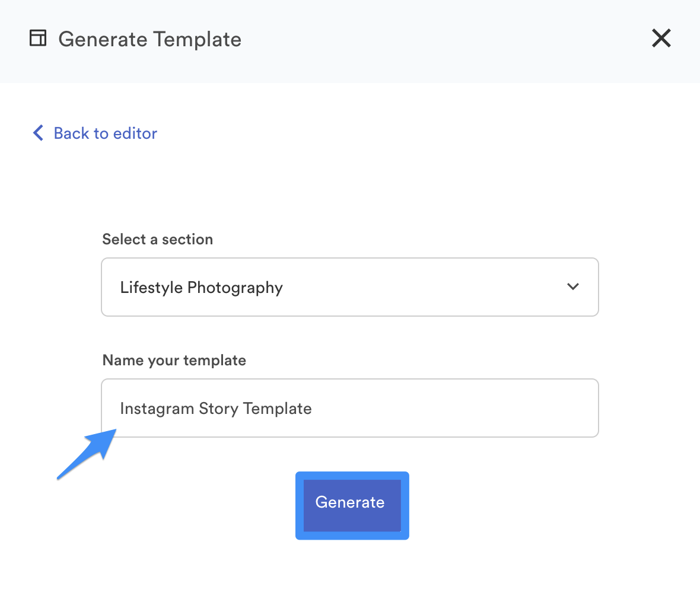Open the Select a section dropdown
700x612 pixels.
[350, 287]
